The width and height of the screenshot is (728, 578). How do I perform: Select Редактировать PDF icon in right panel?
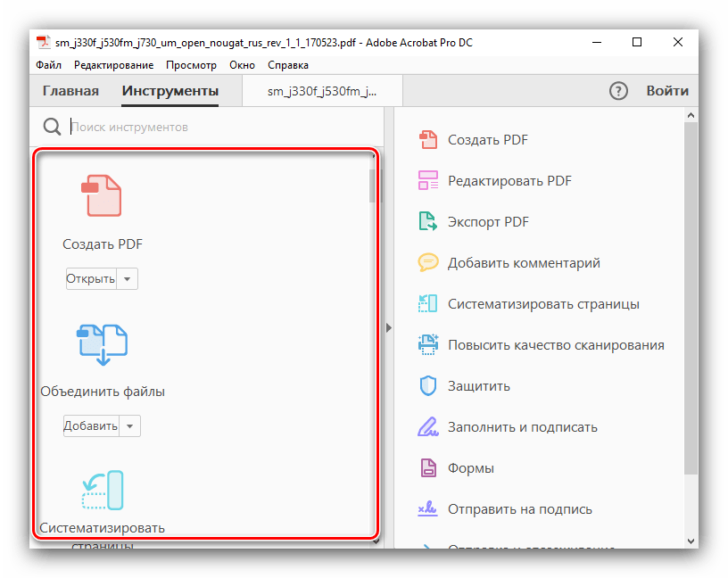[x=428, y=181]
